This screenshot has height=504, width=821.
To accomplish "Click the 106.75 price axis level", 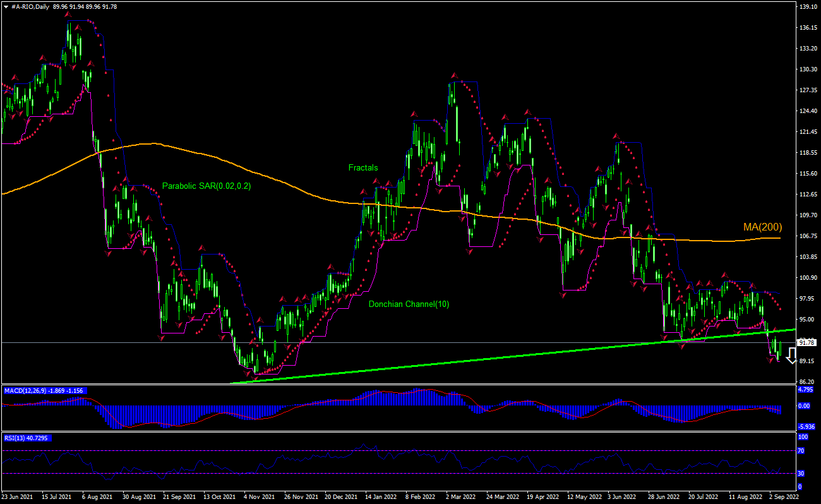I will click(808, 236).
